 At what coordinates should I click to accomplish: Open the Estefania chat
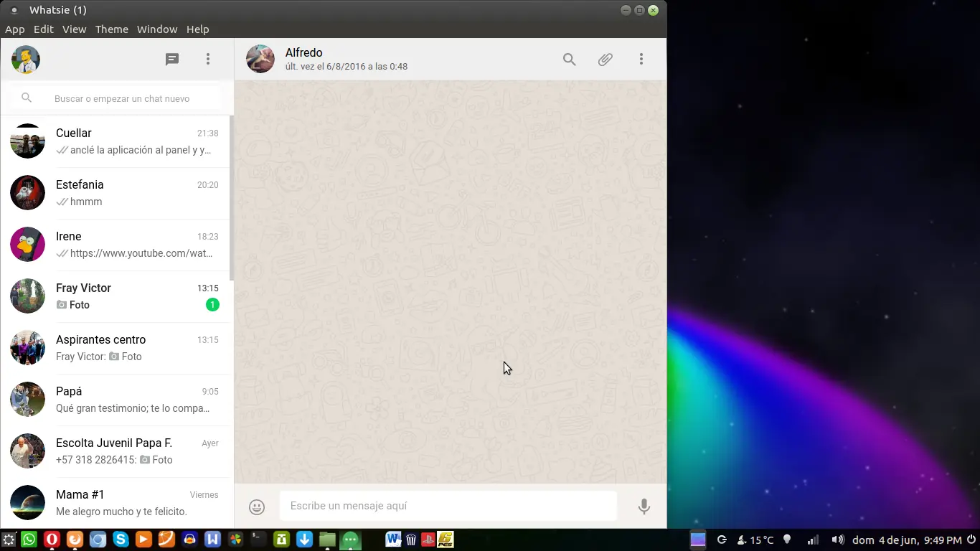tap(115, 193)
